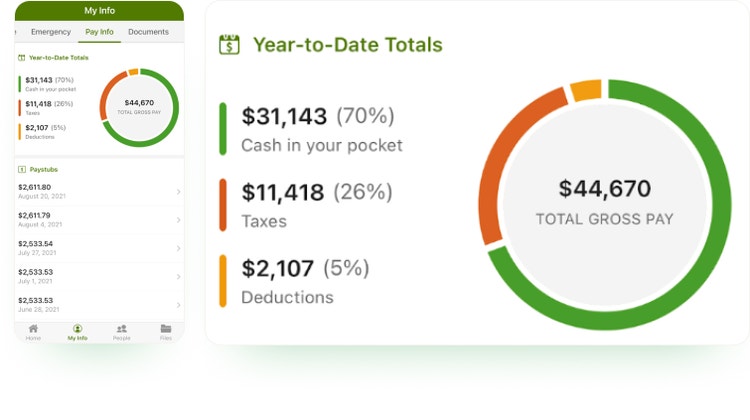Image resolution: width=750 pixels, height=420 pixels.
Task: Open the Files folder icon
Action: pyautogui.click(x=166, y=329)
